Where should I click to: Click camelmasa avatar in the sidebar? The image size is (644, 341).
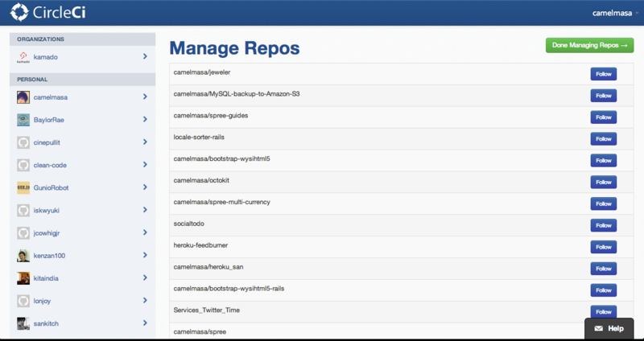click(23, 97)
